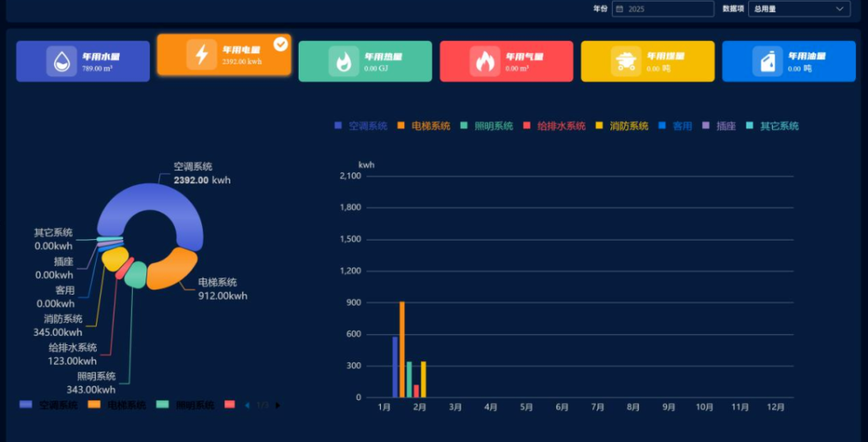868x442 pixels.
Task: Expand the 数据项 dropdown chevron arrow
Action: (840, 9)
